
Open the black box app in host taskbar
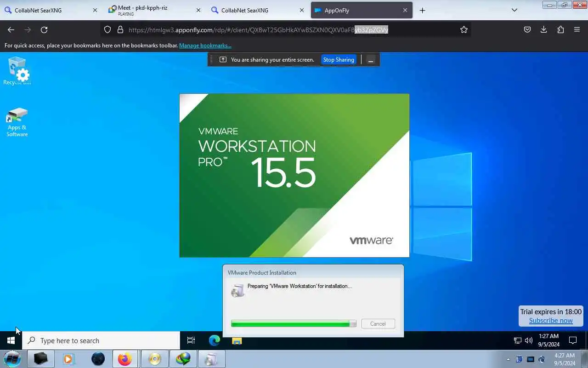tap(41, 359)
